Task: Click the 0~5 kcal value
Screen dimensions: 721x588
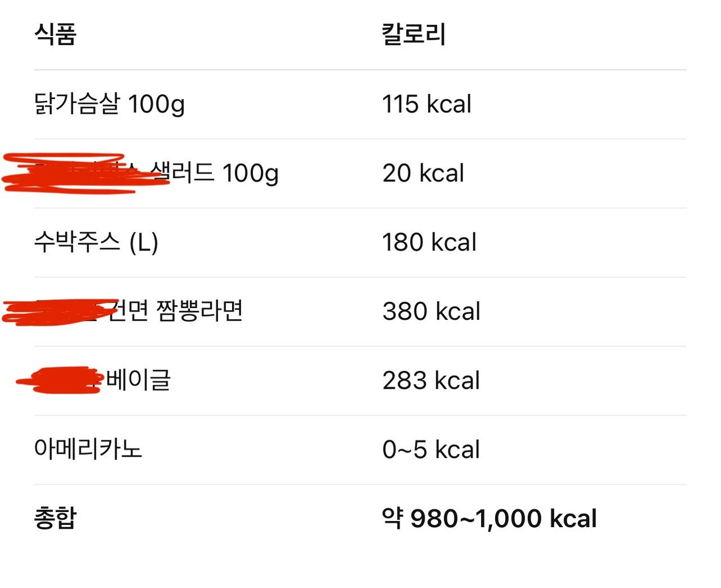Action: (431, 450)
